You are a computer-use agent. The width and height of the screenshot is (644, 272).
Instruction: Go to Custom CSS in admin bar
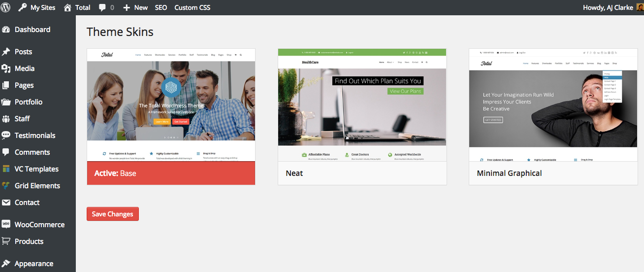coord(192,7)
